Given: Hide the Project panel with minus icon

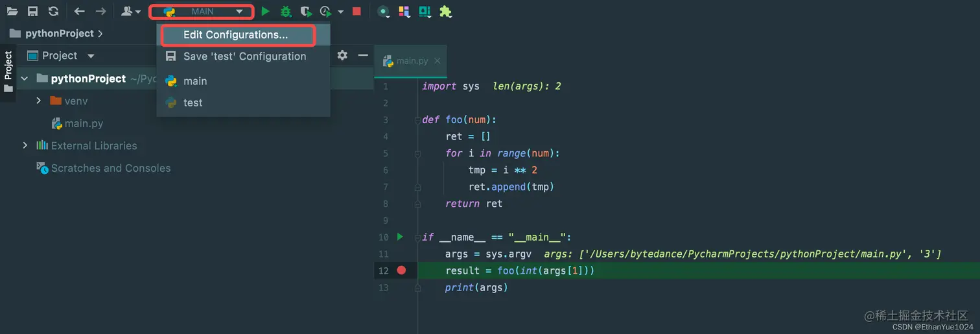Looking at the screenshot, I should click(363, 56).
